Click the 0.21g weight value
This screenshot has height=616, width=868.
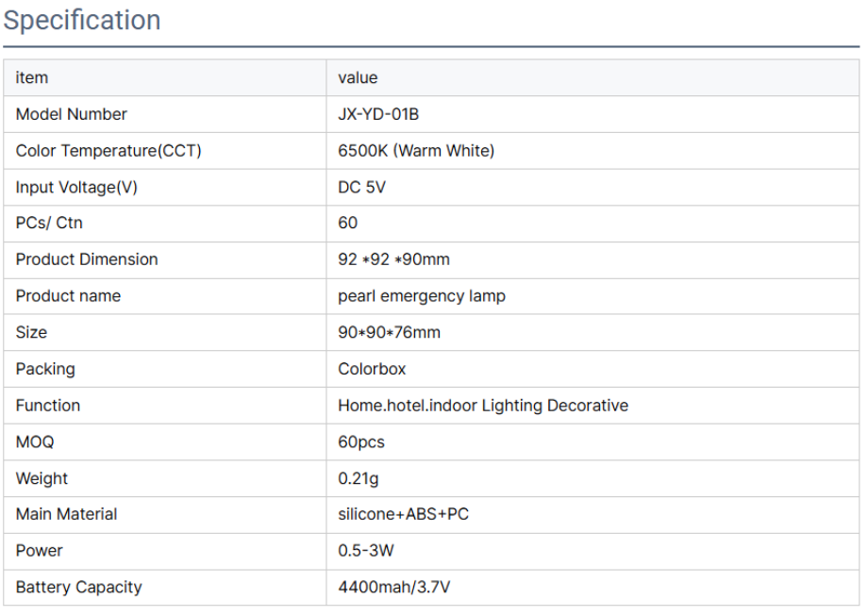click(359, 478)
